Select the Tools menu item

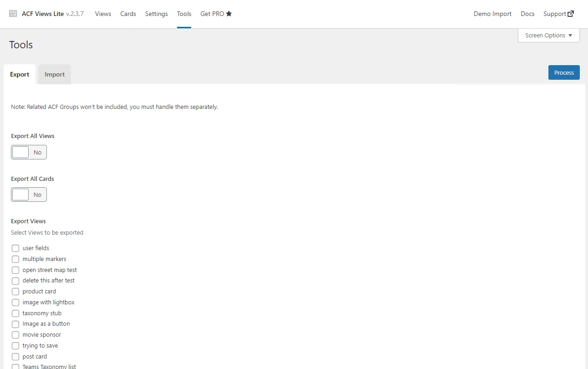coord(184,14)
